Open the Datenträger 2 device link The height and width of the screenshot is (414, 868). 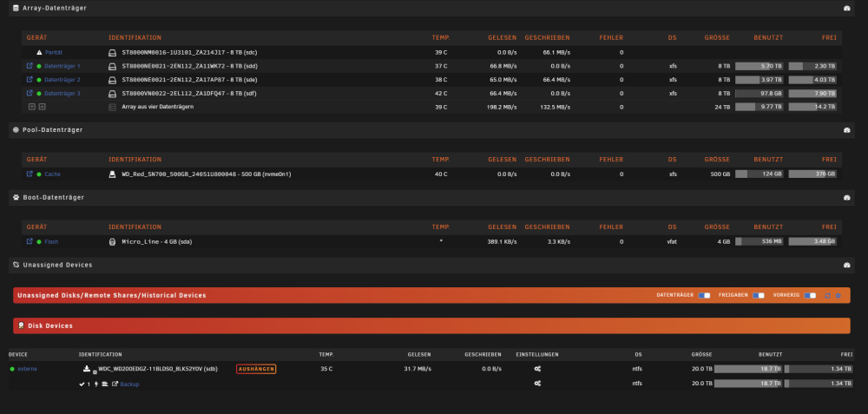pyautogui.click(x=62, y=80)
